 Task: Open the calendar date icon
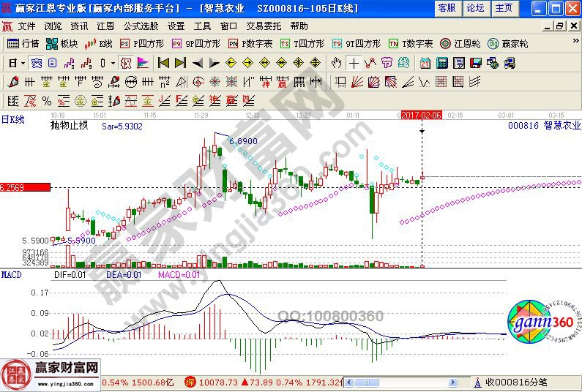coord(426,63)
